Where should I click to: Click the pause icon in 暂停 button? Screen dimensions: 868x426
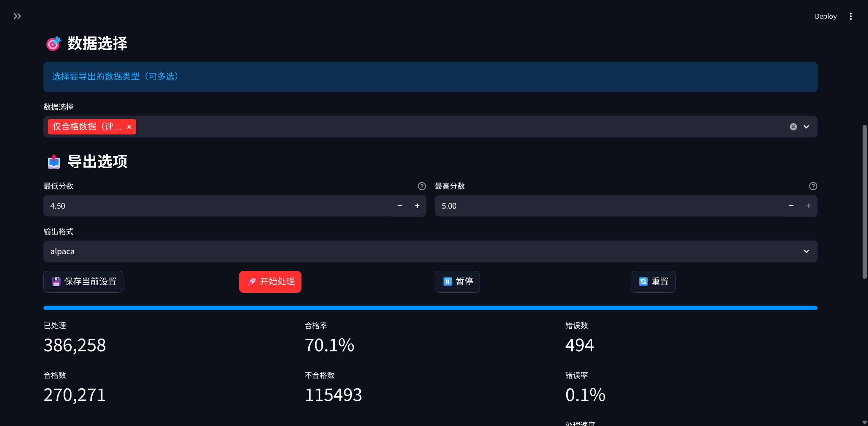point(448,282)
